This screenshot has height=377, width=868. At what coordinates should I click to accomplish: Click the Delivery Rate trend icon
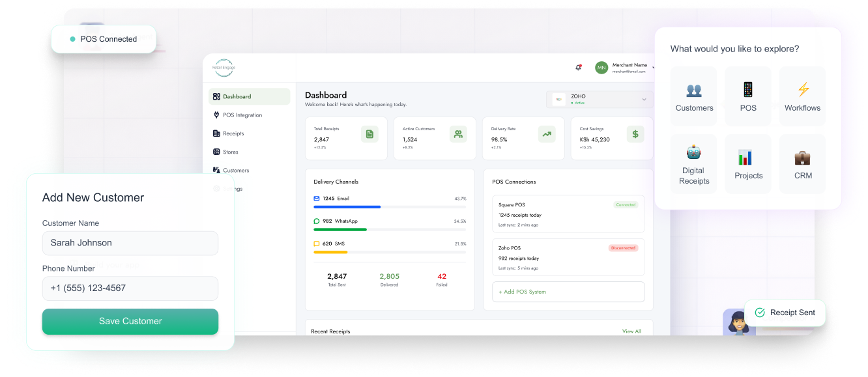point(547,134)
